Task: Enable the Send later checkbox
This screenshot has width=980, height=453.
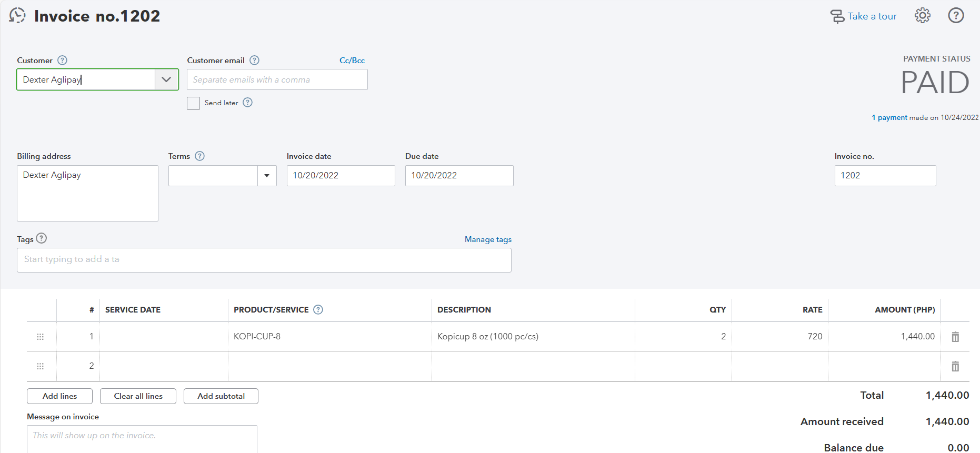Action: click(193, 103)
